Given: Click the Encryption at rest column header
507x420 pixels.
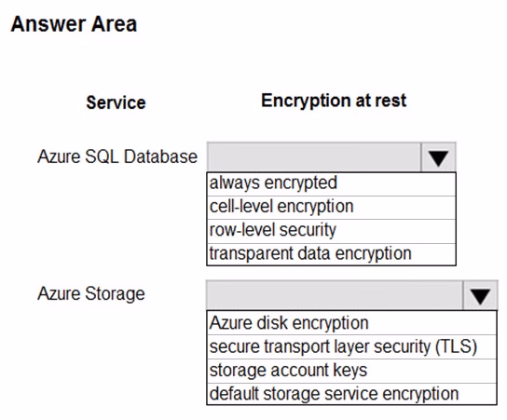Looking at the screenshot, I should [x=334, y=101].
